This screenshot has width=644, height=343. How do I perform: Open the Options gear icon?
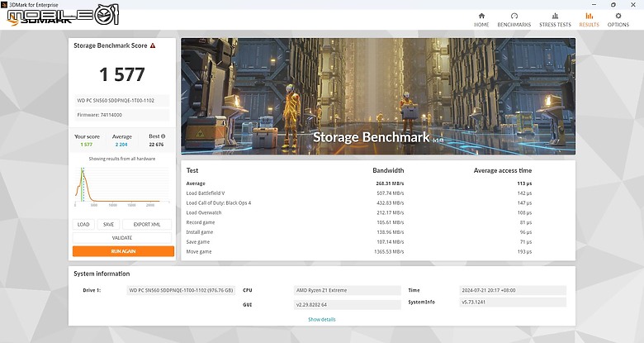(618, 16)
